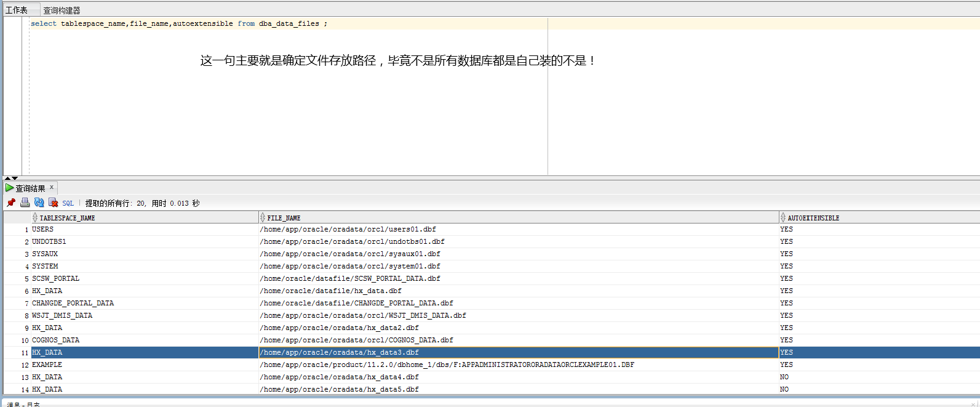Select the hx_data4.dbf file path cell
The width and height of the screenshot is (980, 407).
pyautogui.click(x=519, y=377)
